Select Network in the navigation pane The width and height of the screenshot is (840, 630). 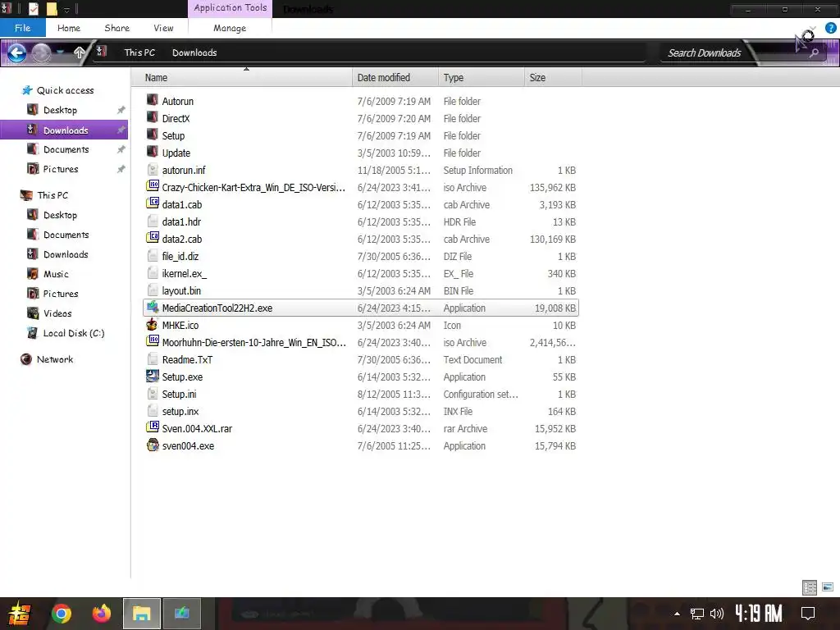pos(55,359)
